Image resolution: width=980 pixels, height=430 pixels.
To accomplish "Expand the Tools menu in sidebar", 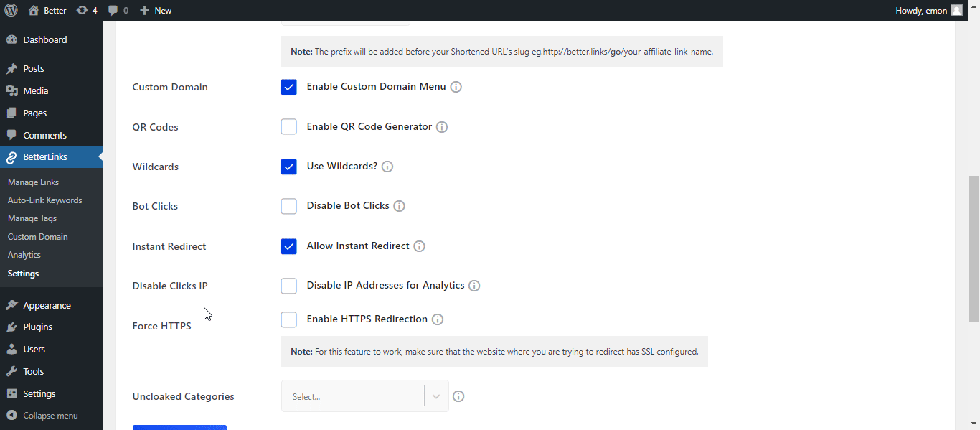I will 32,370.
